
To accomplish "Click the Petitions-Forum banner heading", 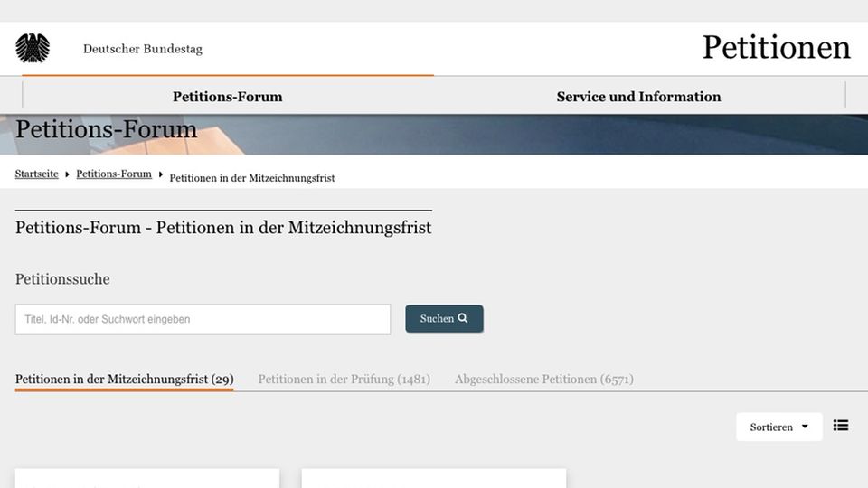I will [x=106, y=130].
